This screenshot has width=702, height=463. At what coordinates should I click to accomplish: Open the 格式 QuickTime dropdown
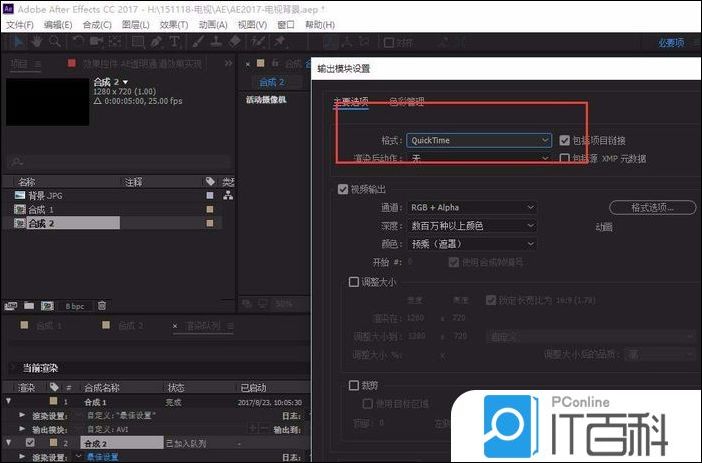(479, 141)
